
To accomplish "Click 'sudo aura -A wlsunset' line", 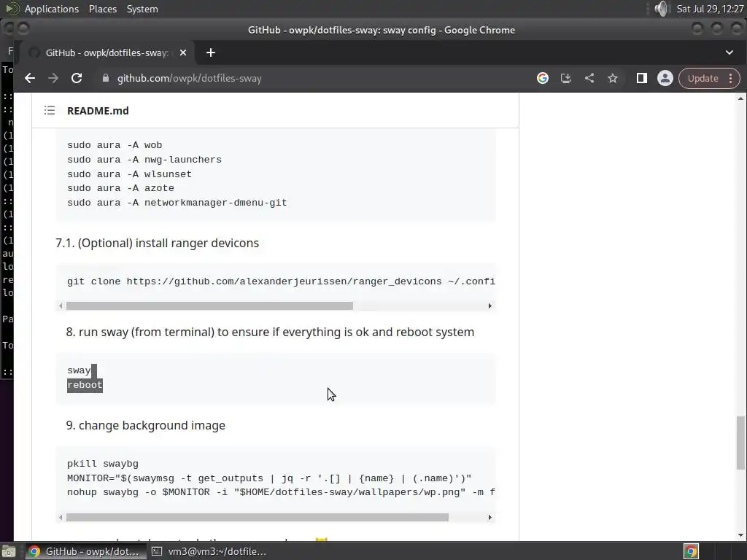I will [129, 174].
